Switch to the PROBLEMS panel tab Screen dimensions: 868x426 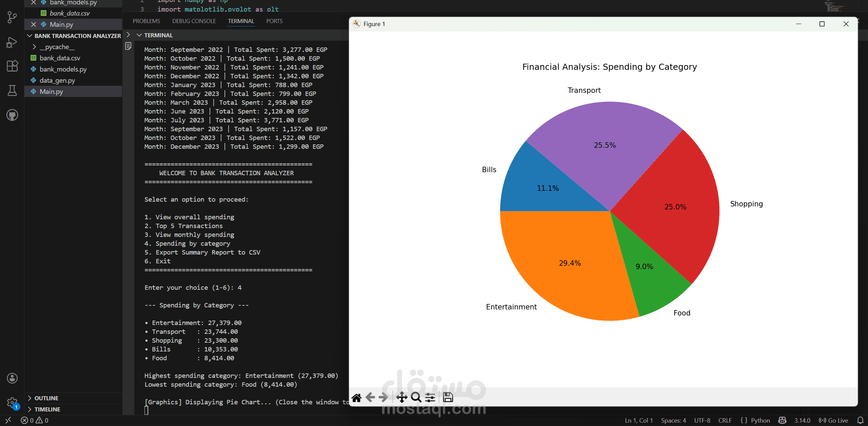click(x=146, y=21)
